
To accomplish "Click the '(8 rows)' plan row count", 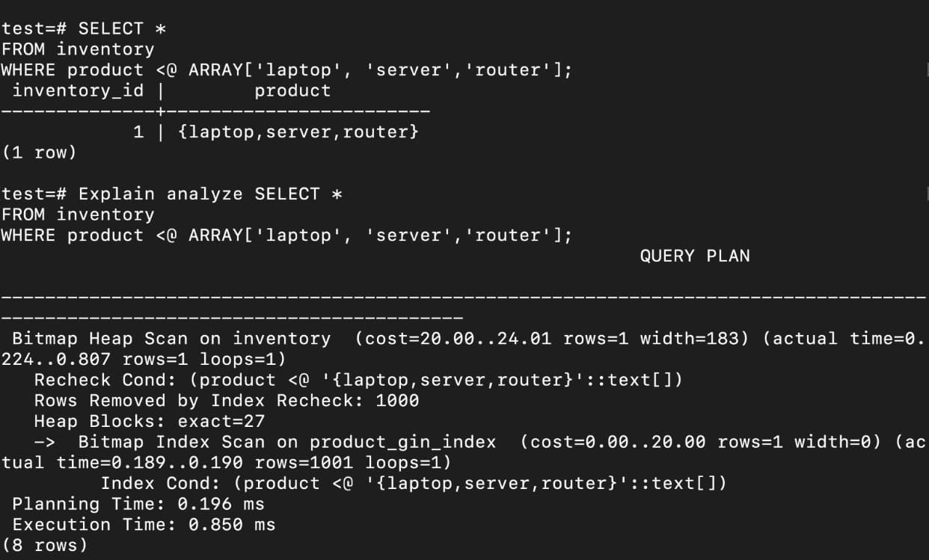I will pos(44,546).
